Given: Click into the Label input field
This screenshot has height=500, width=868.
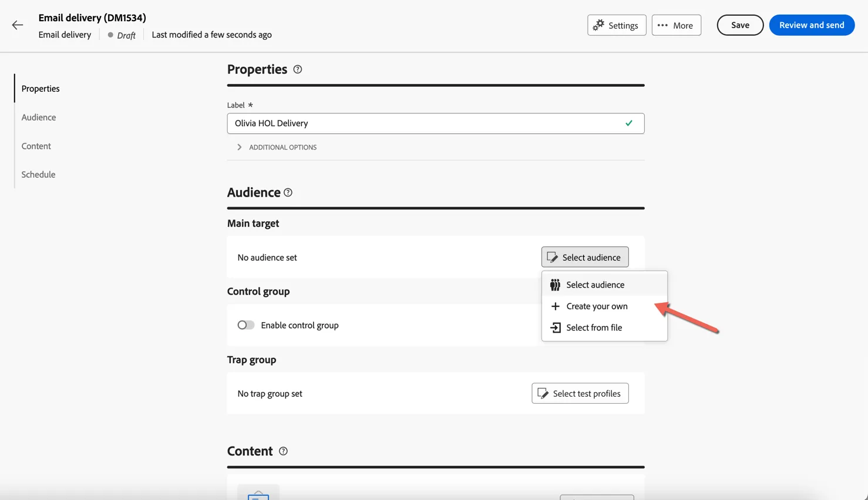Looking at the screenshot, I should [x=436, y=123].
